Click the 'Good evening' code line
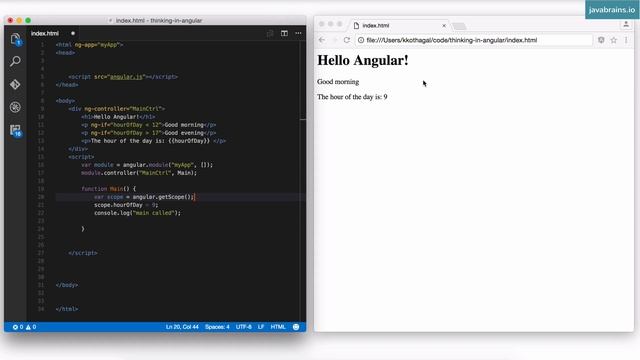 pos(148,133)
